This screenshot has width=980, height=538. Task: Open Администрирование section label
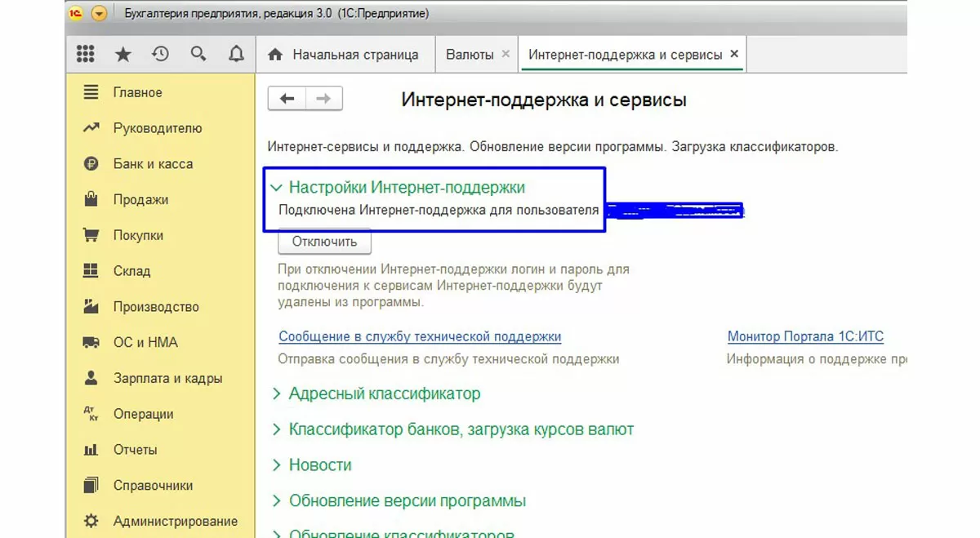pyautogui.click(x=176, y=522)
